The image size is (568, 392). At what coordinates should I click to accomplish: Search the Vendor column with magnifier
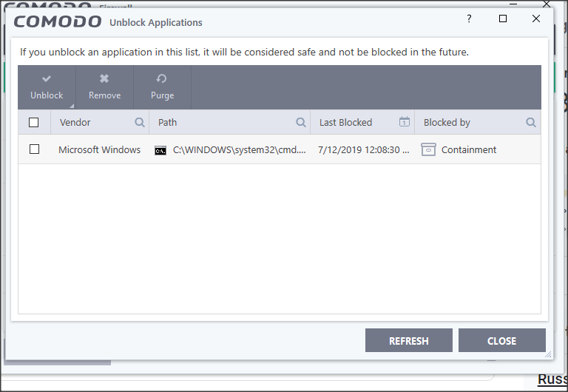click(x=140, y=123)
